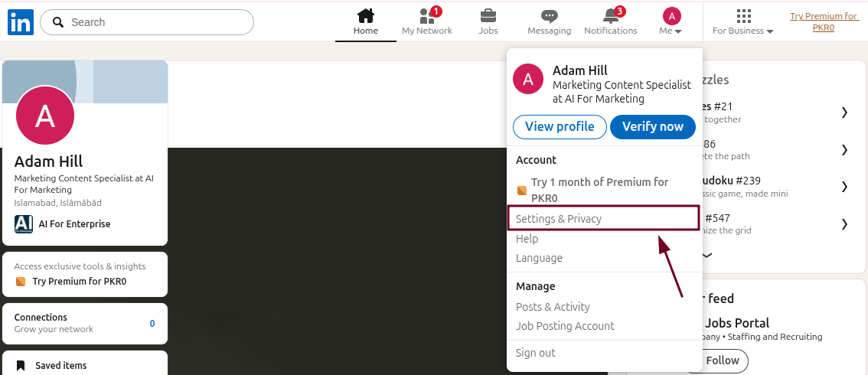Click the profile banner background image

coord(85,82)
